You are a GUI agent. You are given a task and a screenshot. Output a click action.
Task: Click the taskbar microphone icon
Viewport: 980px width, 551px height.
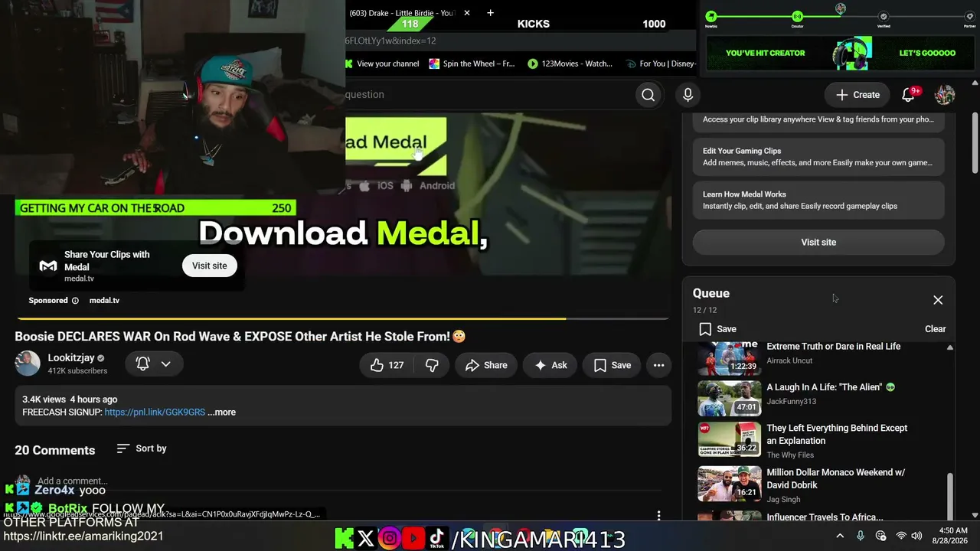pyautogui.click(x=861, y=536)
